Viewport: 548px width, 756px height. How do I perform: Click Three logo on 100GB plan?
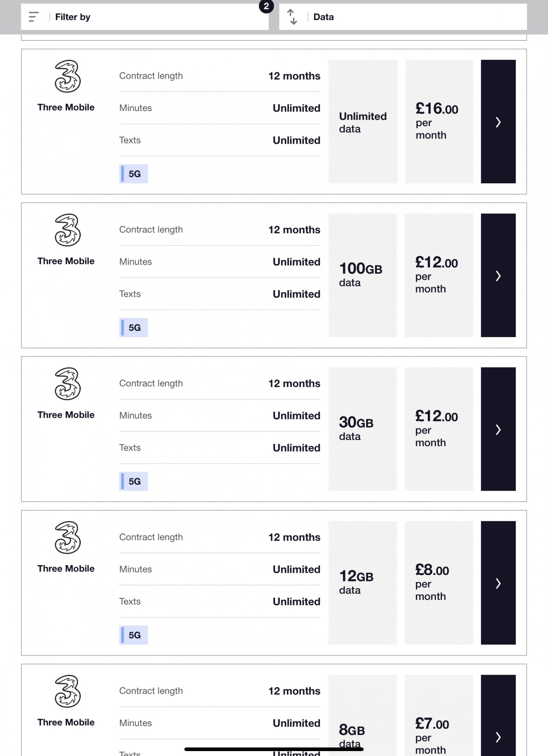tap(67, 230)
